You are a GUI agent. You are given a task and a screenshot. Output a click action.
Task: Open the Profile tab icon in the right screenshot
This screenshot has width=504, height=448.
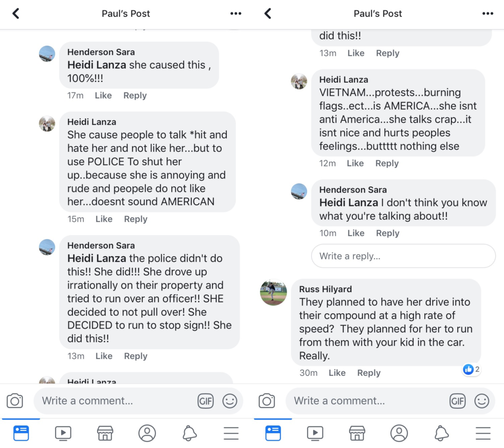(399, 433)
